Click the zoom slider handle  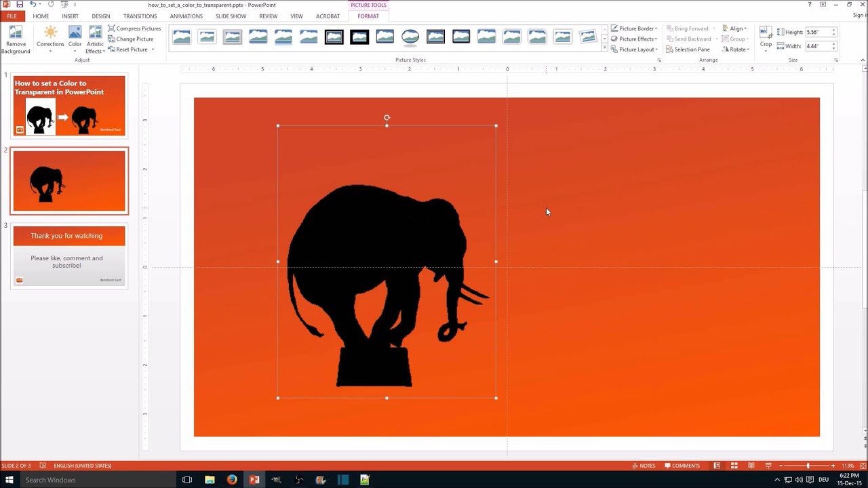[x=808, y=466]
